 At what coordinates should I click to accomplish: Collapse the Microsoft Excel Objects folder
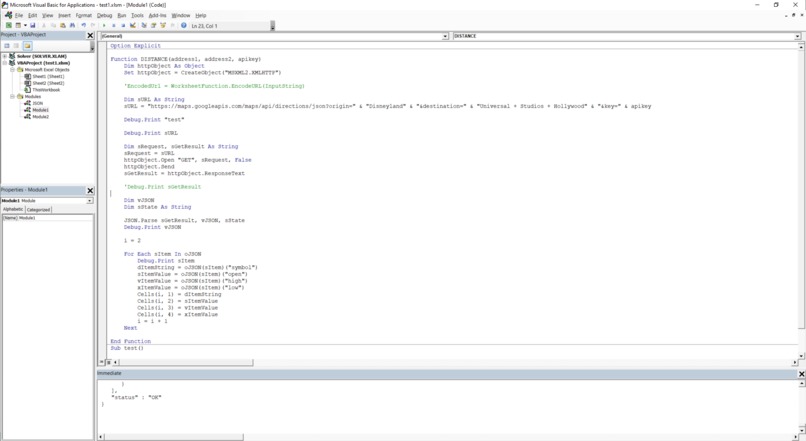coord(12,69)
